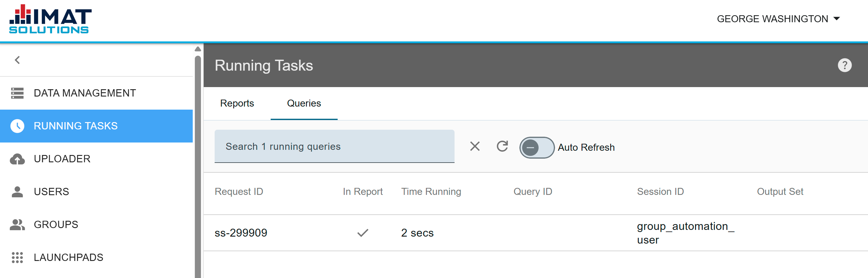Open help with the question mark icon
868x278 pixels.
845,65
